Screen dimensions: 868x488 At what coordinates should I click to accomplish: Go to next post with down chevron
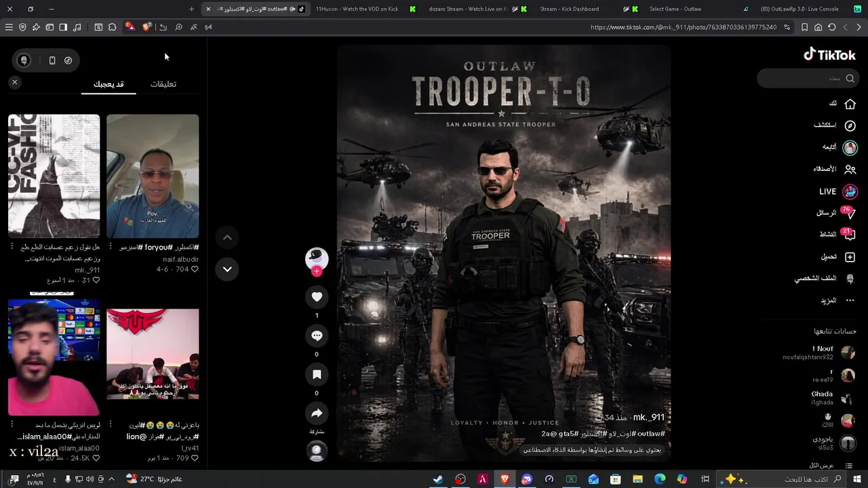click(227, 269)
